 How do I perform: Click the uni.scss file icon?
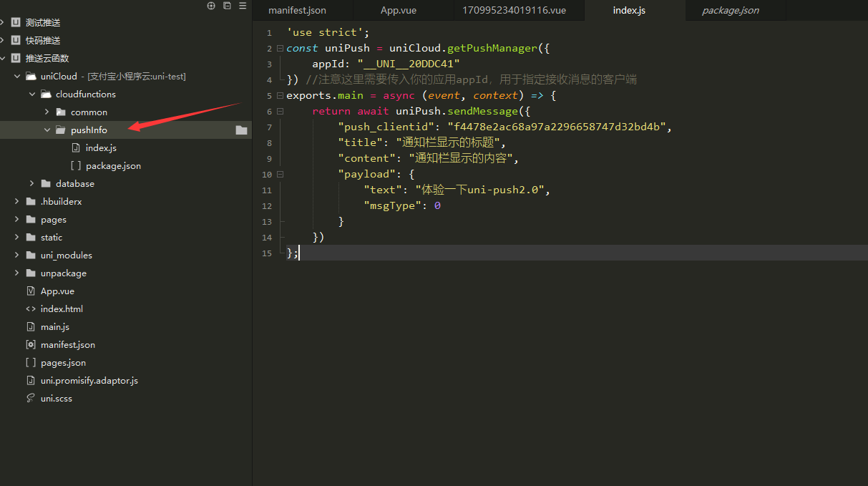coord(31,399)
